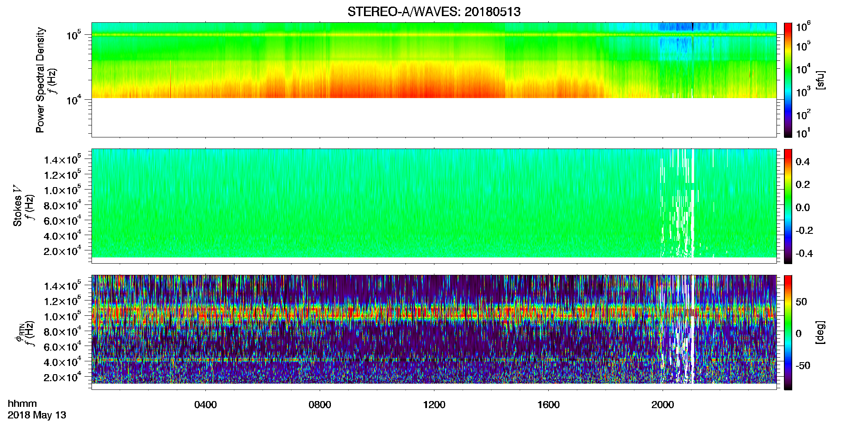Click the Stokes V colorbar

tap(788, 206)
